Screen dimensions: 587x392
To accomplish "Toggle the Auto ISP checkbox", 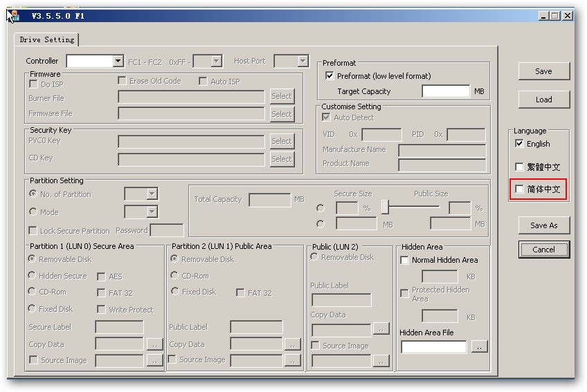I will click(x=203, y=81).
